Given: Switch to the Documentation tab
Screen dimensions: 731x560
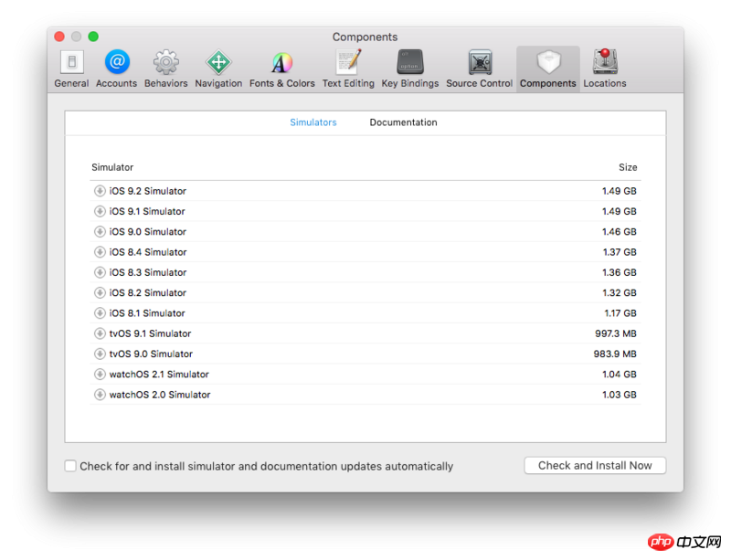Looking at the screenshot, I should [x=403, y=122].
